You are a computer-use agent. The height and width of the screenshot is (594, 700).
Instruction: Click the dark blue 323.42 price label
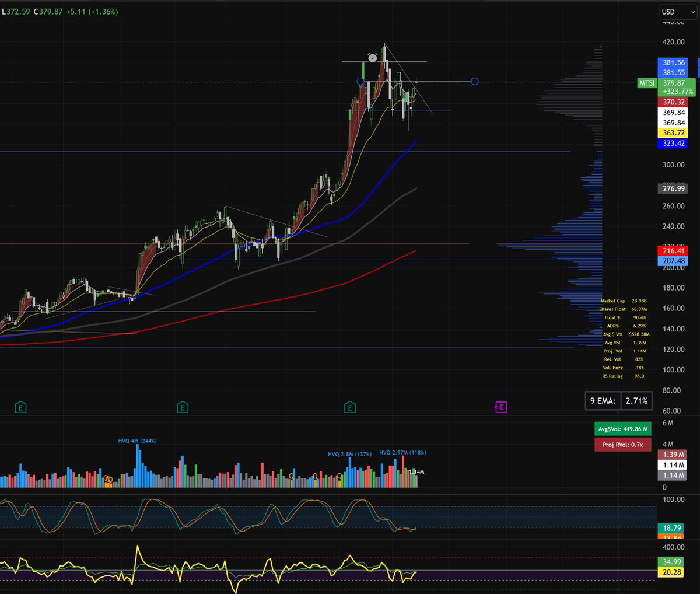click(674, 143)
